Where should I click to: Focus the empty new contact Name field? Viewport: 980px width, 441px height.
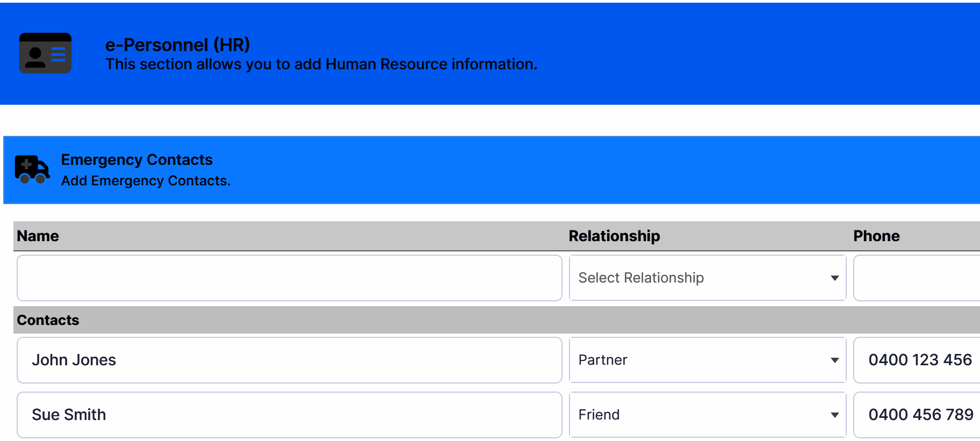[x=289, y=278]
